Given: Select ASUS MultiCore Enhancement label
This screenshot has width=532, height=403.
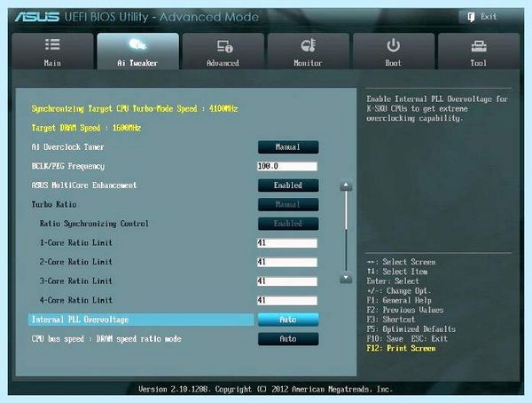Looking at the screenshot, I should (x=84, y=186).
